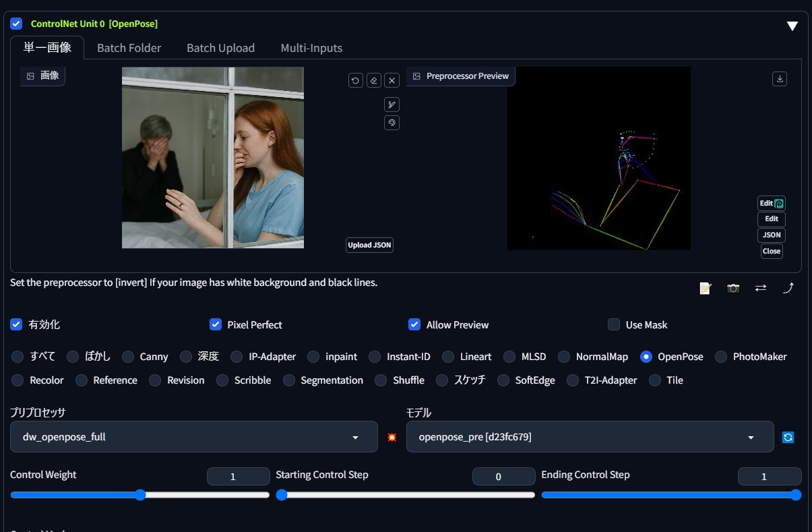This screenshot has height=532, width=812.
Task: Click the JSON button beside the preview
Action: point(772,235)
